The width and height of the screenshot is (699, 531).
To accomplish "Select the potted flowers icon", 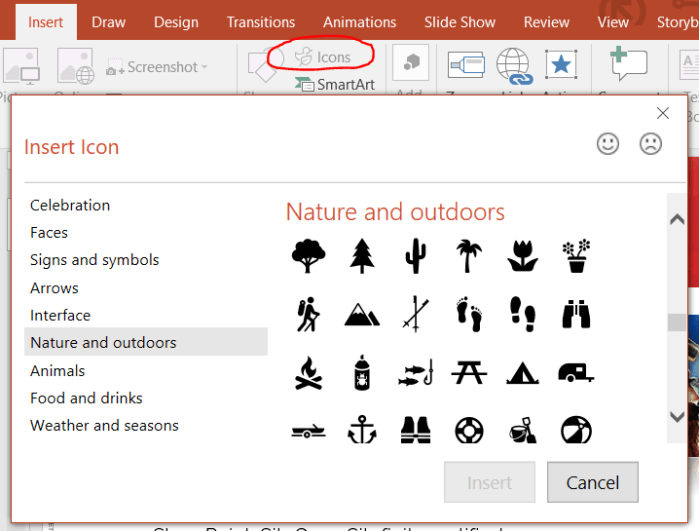I will 576,255.
